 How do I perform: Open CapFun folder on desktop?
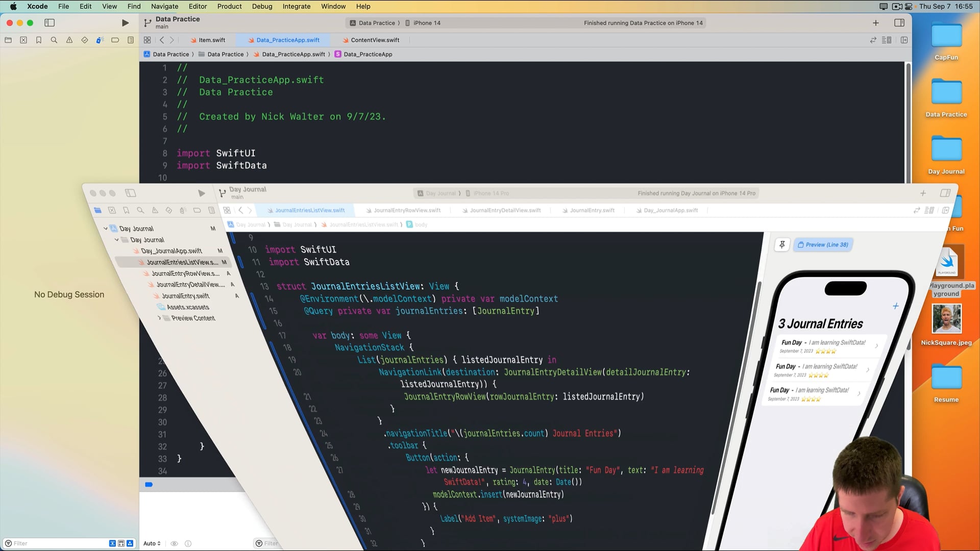pos(946,42)
